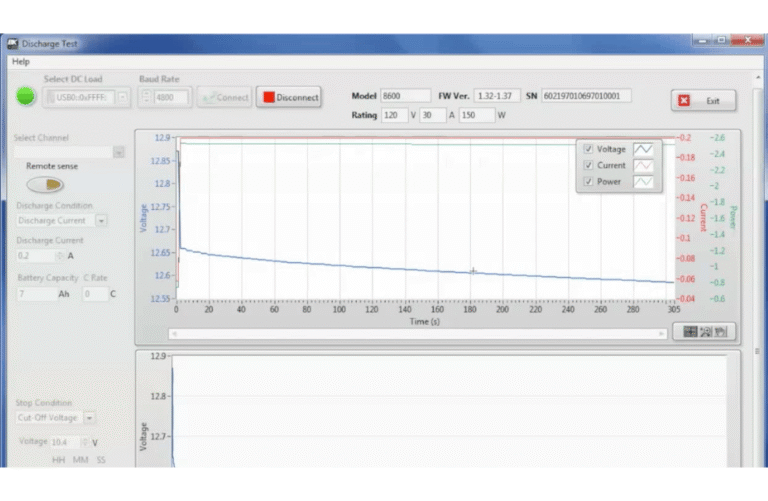The image size is (768, 501).
Task: Click the cut-off Voltage 10.4 field
Action: 65,442
